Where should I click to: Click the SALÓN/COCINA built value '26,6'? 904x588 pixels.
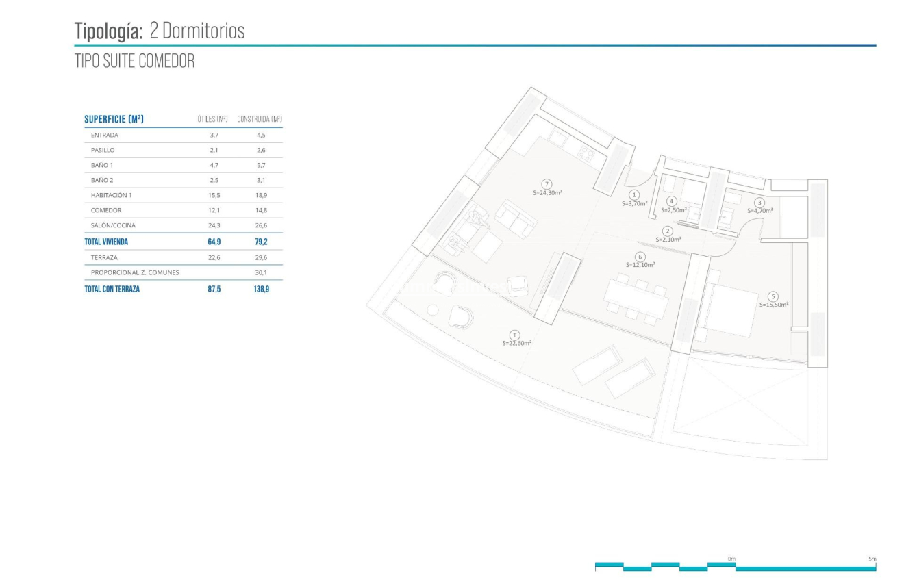261,225
